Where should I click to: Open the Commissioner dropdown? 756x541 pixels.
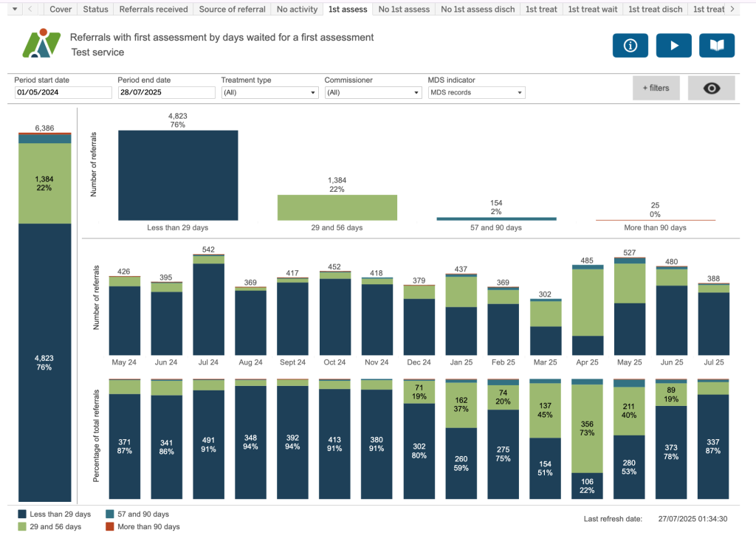[x=373, y=93]
